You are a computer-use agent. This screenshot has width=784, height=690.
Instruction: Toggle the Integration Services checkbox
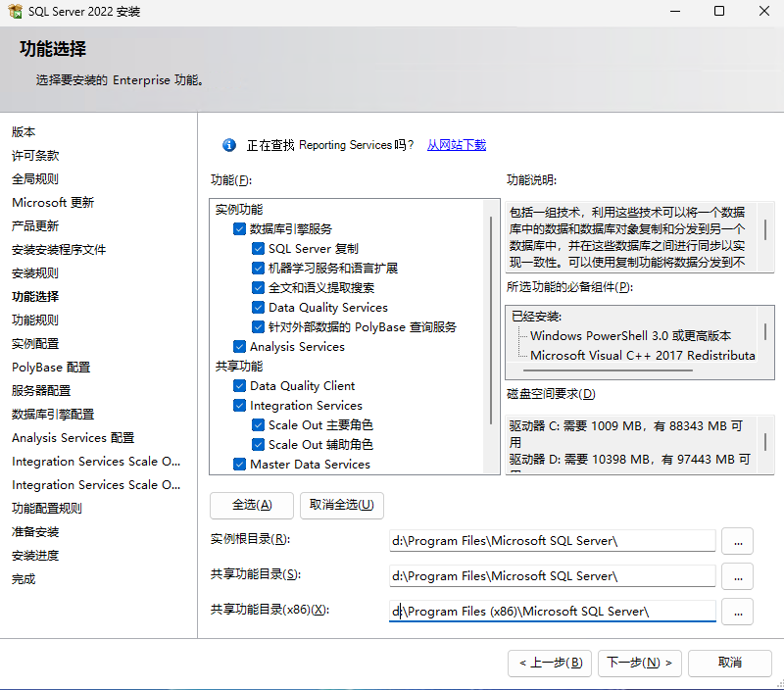point(239,405)
